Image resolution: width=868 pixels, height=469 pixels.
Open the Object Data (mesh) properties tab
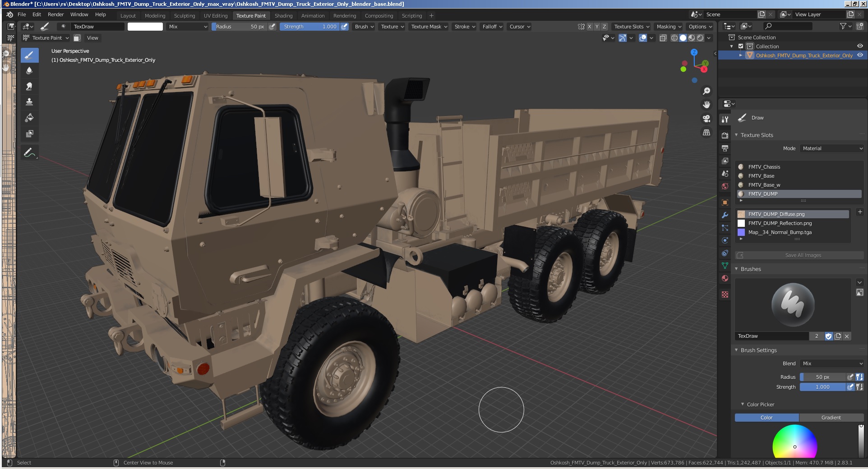[x=725, y=266]
